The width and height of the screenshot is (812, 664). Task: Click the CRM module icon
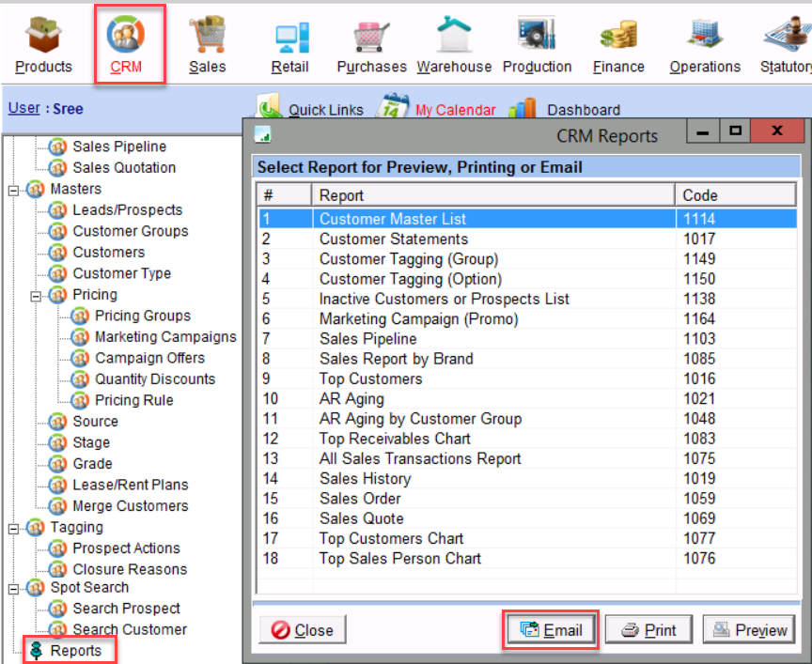coord(126,38)
